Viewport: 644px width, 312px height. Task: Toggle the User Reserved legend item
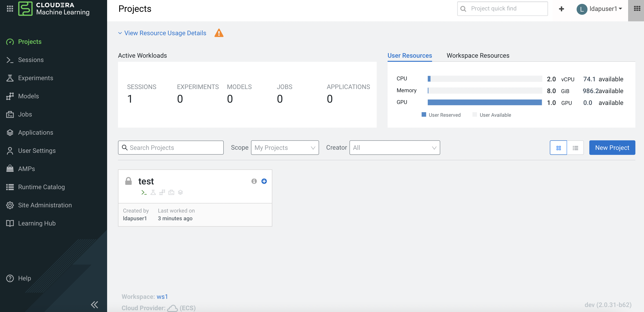(x=441, y=115)
